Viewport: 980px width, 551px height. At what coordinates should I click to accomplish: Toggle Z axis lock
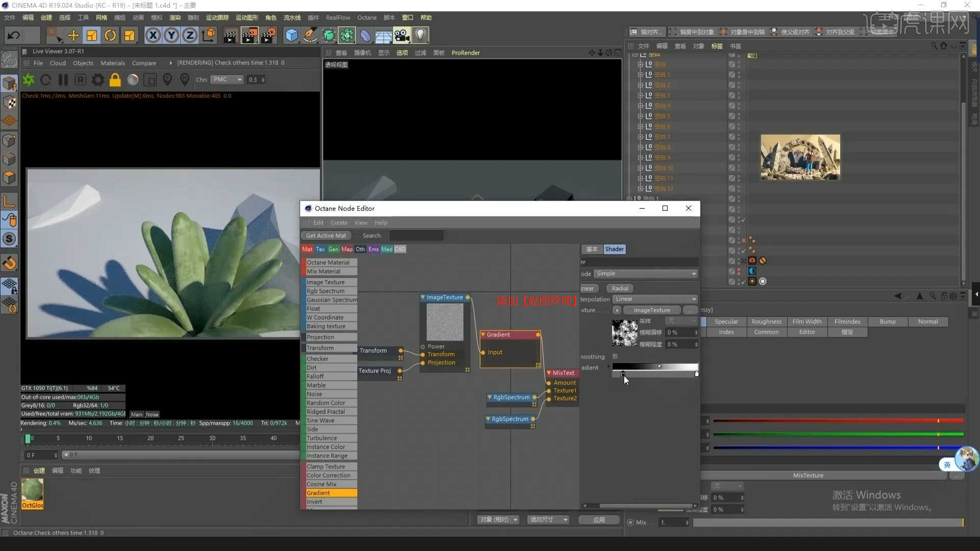(x=189, y=35)
